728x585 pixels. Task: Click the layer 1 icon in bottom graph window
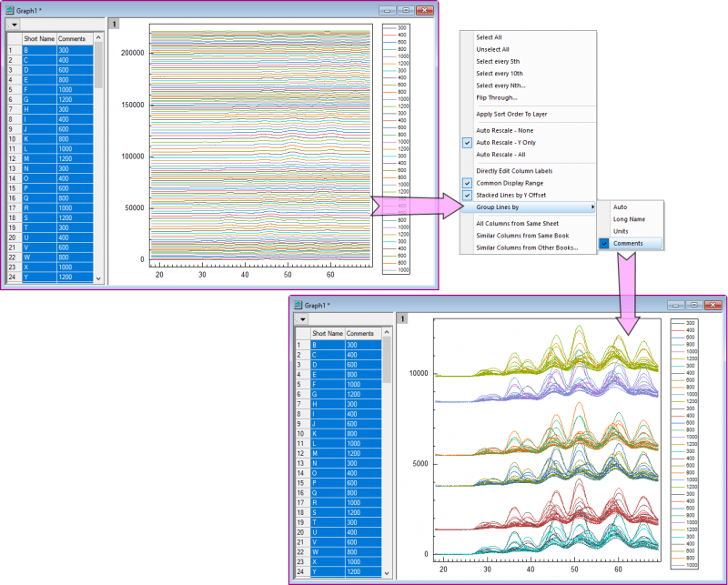[x=402, y=318]
